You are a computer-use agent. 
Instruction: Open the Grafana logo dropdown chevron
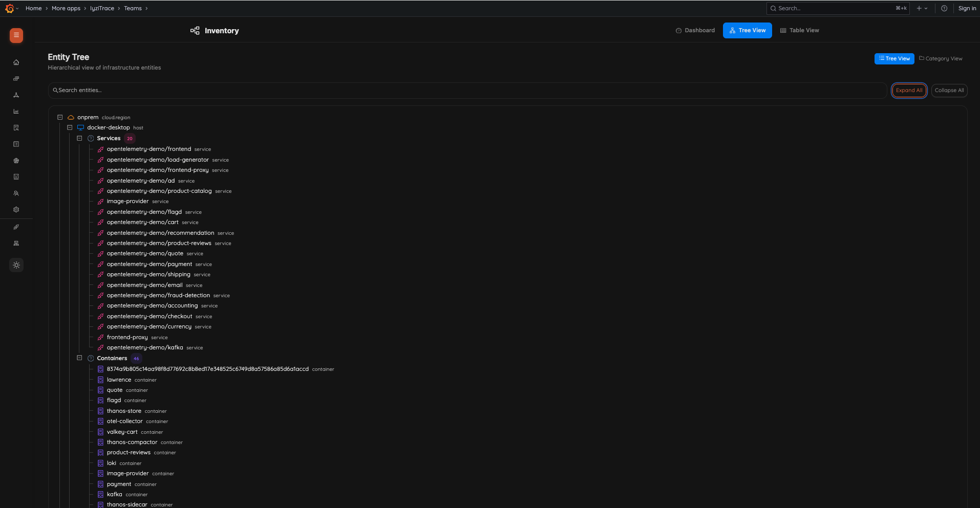[x=17, y=8]
